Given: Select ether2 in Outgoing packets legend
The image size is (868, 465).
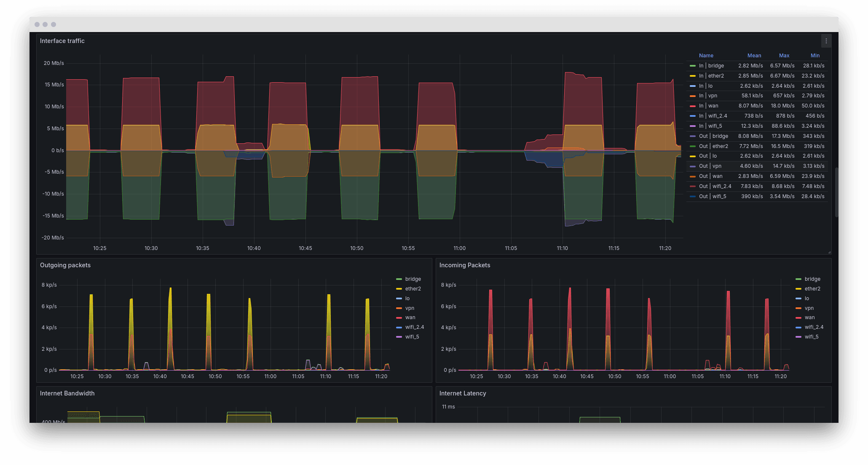Looking at the screenshot, I should pyautogui.click(x=413, y=289).
